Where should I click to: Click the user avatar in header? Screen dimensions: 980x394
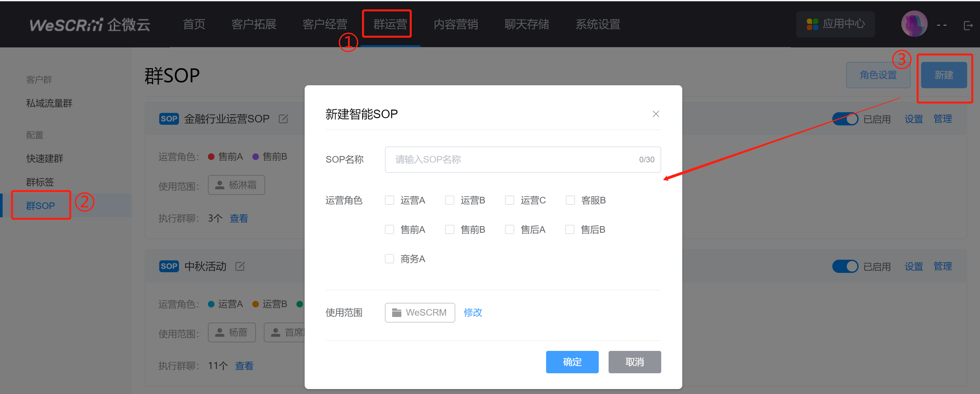(x=914, y=24)
